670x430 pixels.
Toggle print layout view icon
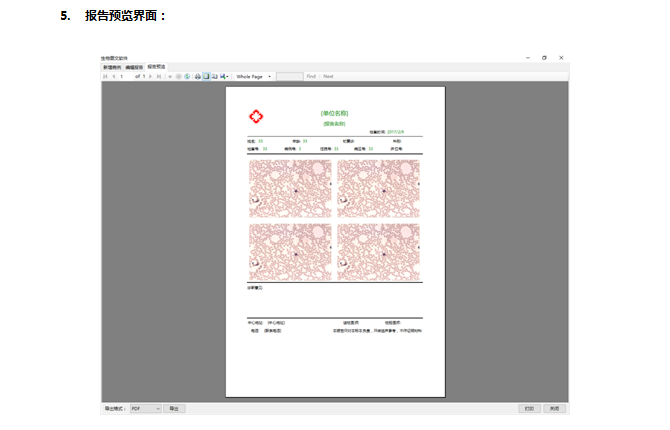click(206, 76)
